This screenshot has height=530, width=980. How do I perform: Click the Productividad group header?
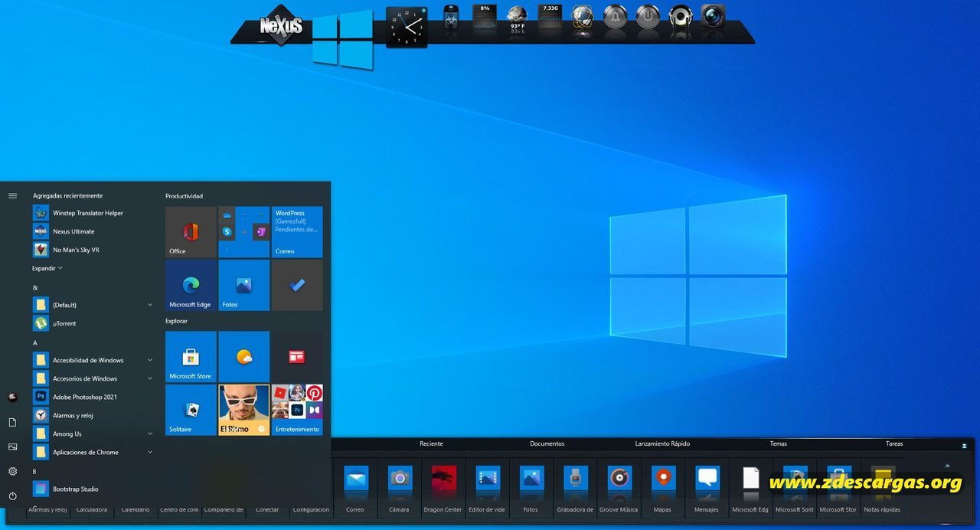pyautogui.click(x=185, y=196)
